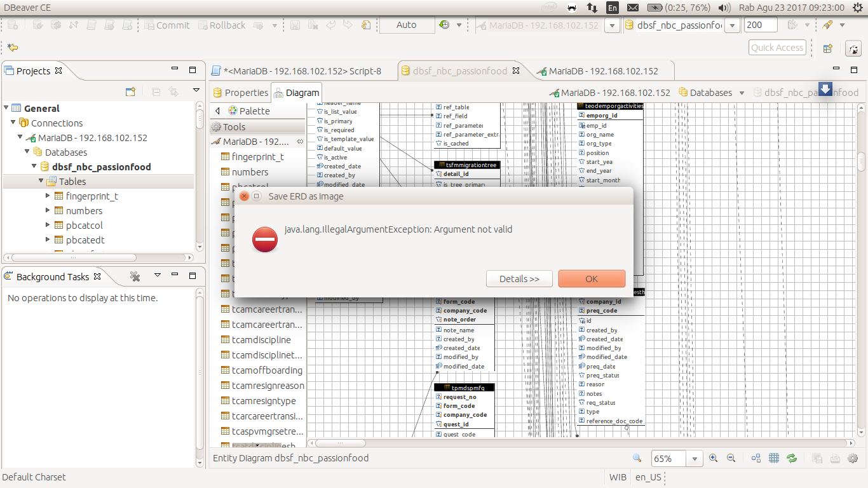Click the mail envelope system tray icon

[632, 8]
